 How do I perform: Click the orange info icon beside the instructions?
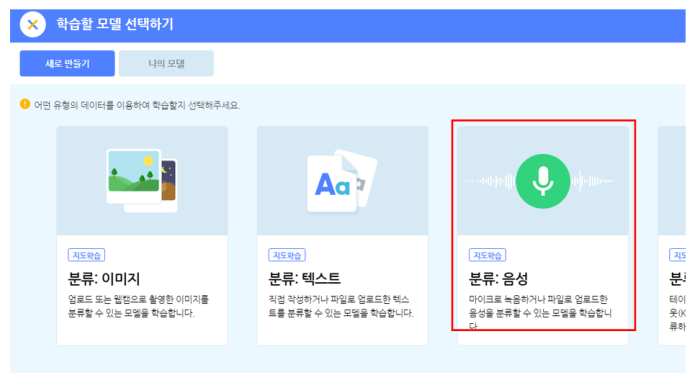pyautogui.click(x=25, y=104)
